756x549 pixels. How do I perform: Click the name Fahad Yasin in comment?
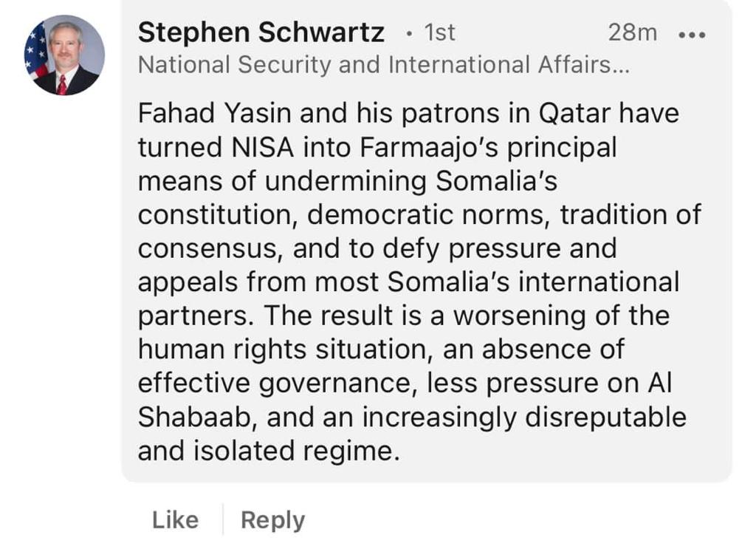pos(215,114)
